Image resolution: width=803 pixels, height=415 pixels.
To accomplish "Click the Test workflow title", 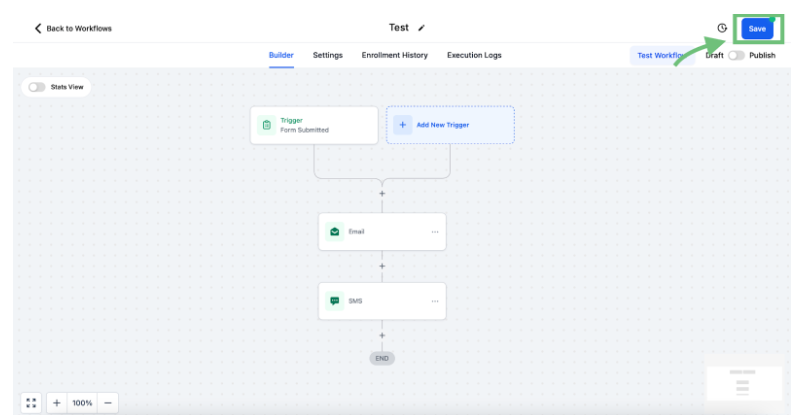I will pos(398,28).
